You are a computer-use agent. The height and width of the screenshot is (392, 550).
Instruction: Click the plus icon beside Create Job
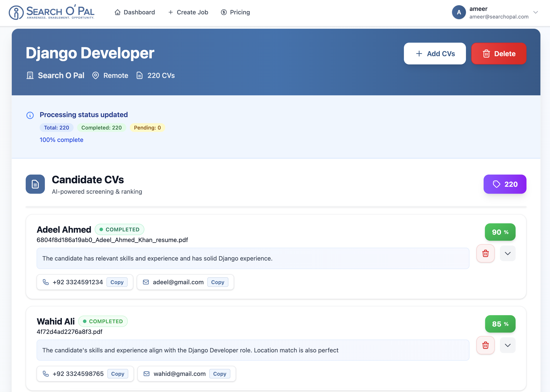tap(171, 12)
